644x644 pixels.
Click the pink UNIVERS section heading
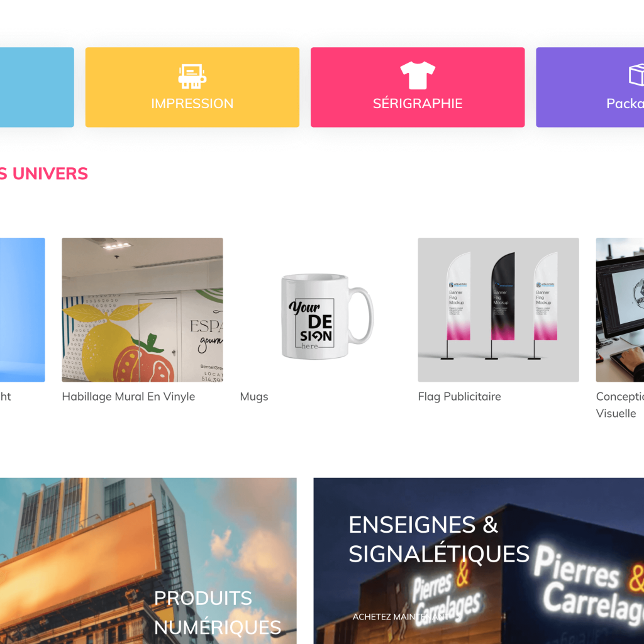click(44, 174)
